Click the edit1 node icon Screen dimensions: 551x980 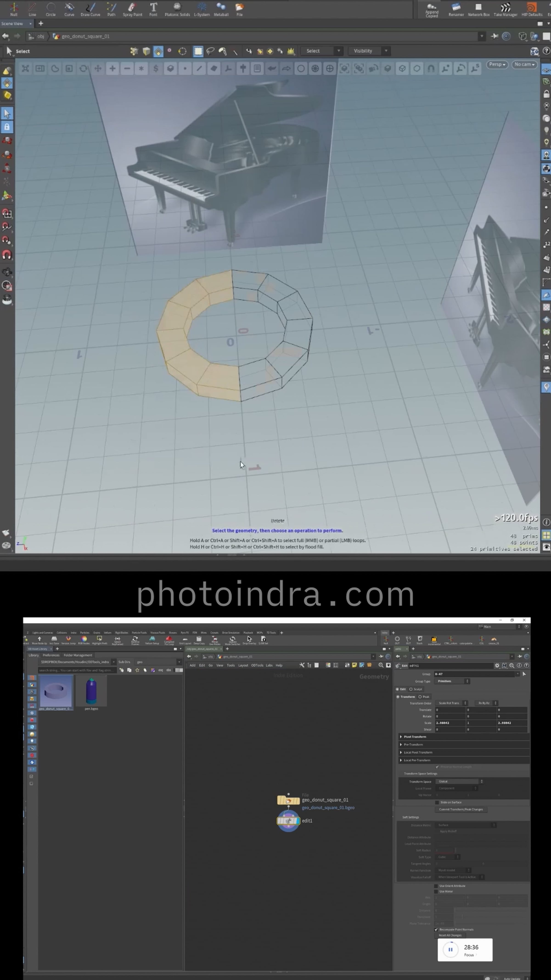click(288, 821)
